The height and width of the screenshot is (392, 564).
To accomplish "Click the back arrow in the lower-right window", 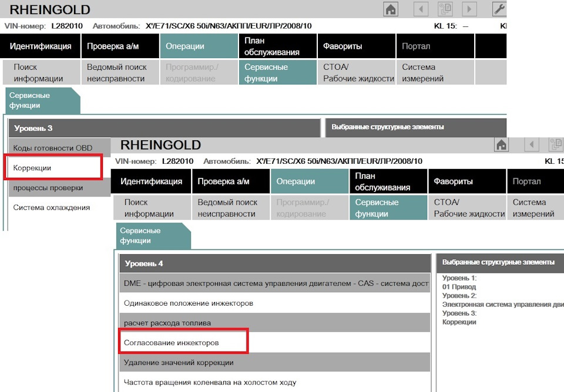I will click(532, 145).
